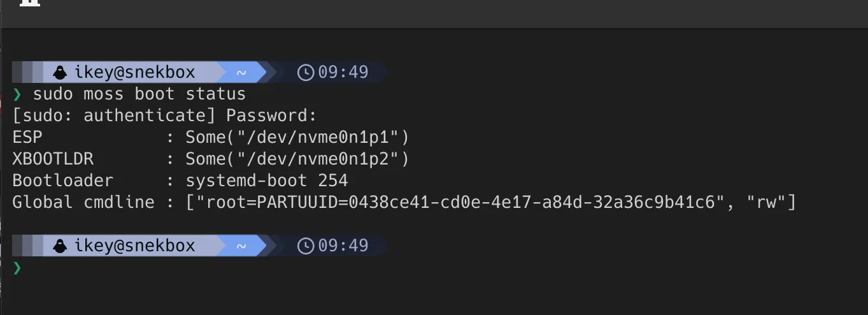Click the tilde directory segment above sudo command
This screenshot has height=315, width=868.
(x=241, y=73)
